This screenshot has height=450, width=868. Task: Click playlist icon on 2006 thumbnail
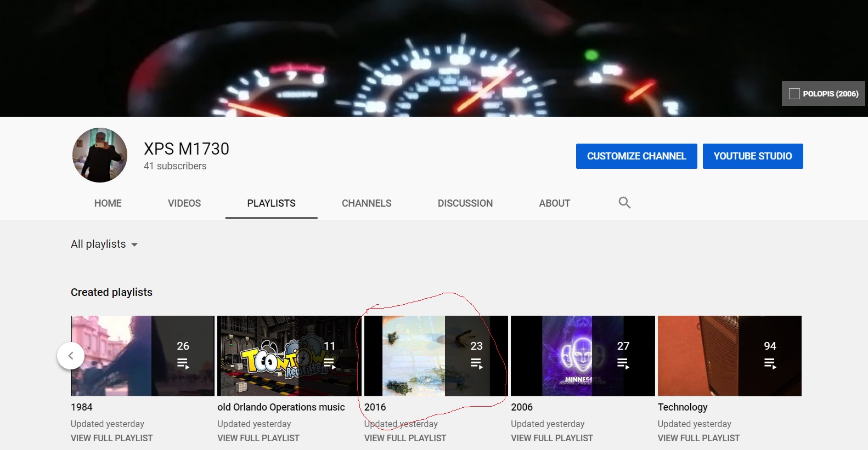tap(623, 363)
